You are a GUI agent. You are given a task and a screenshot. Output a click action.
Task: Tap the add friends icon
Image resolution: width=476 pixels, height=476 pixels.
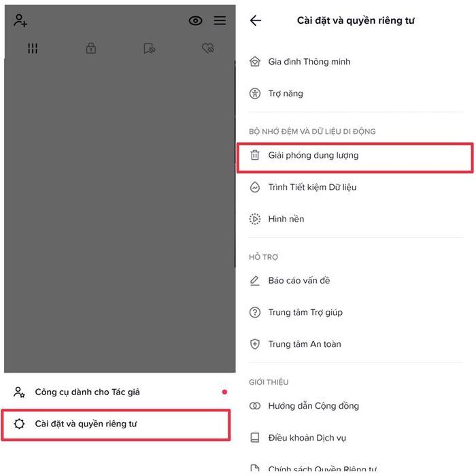click(20, 20)
